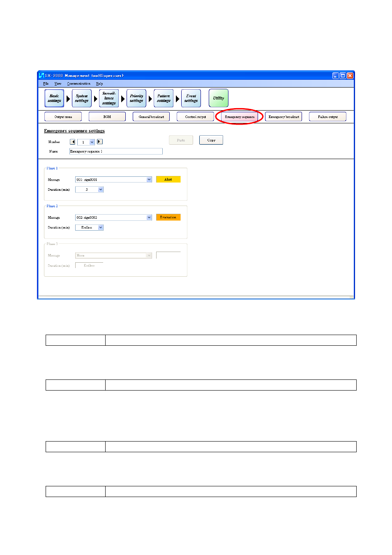Screen dimensions: 392x555
Task: Maximize the Management tool window
Action: (x=343, y=76)
